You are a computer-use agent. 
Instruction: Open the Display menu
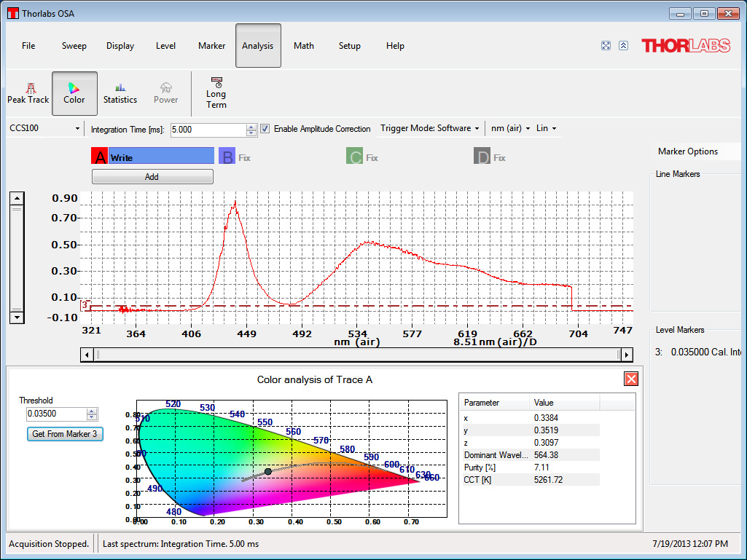tap(120, 46)
